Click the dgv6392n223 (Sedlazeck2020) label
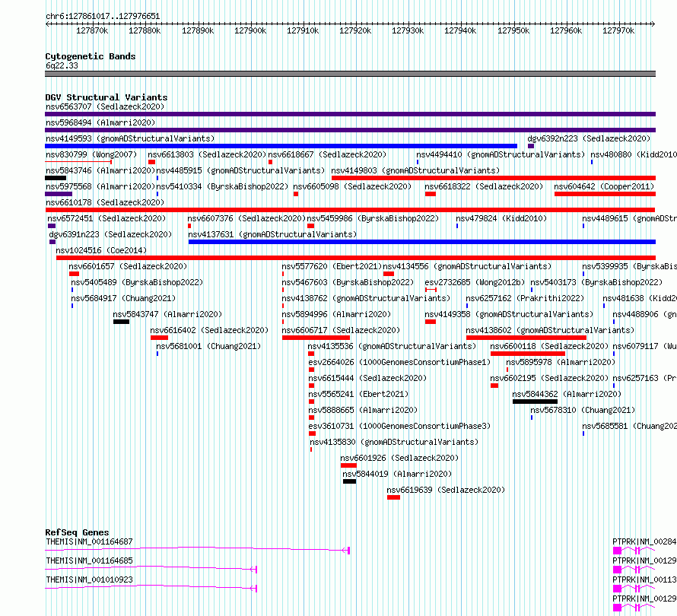This screenshot has height=616, width=677. [x=589, y=138]
